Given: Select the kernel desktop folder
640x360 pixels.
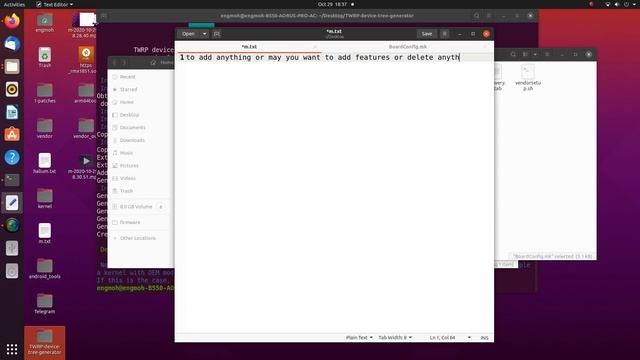Looking at the screenshot, I should [44, 199].
